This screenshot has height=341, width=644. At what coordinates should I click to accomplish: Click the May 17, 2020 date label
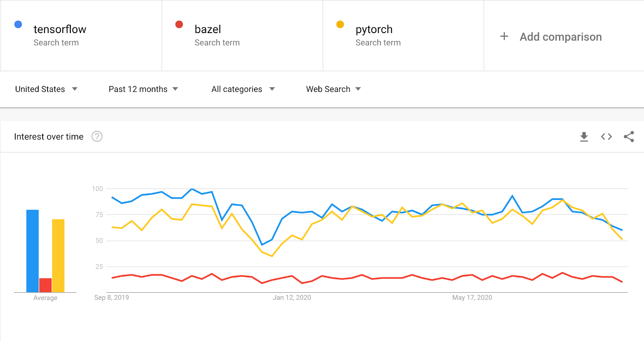tap(472, 297)
